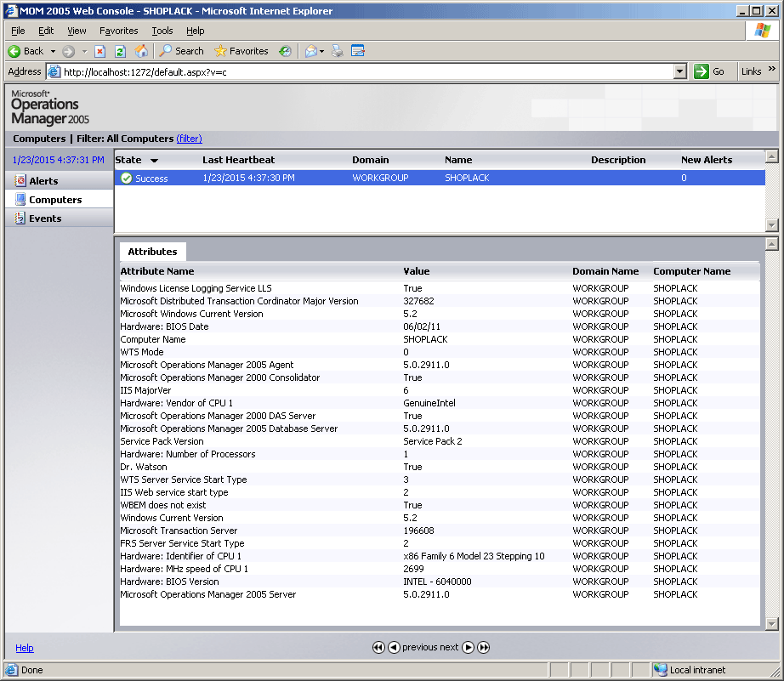Open the Search magnifier toolbar button

181,51
